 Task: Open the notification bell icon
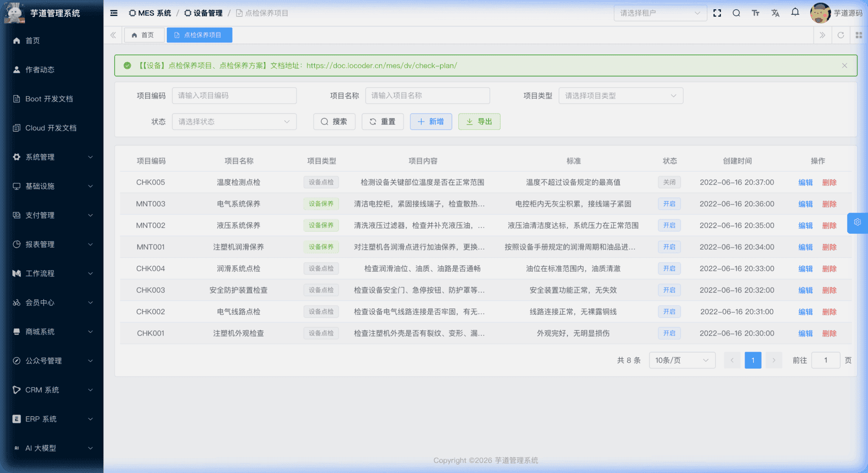(795, 13)
